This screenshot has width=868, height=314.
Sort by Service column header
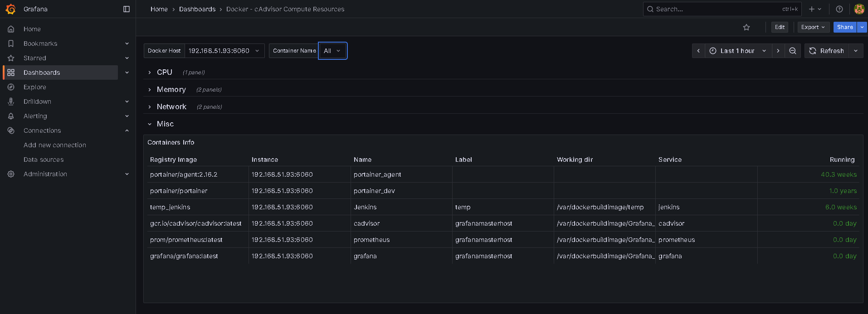point(670,159)
